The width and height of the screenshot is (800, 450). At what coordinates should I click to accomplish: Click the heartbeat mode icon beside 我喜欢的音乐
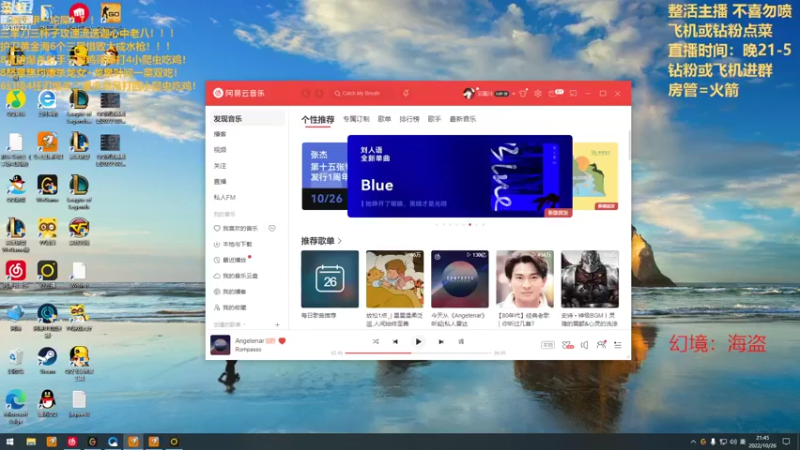point(272,229)
